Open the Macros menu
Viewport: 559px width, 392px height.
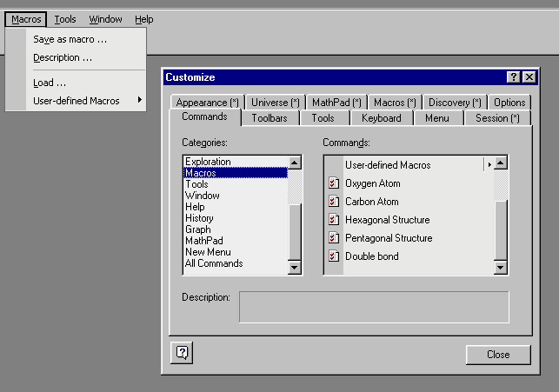[x=26, y=19]
